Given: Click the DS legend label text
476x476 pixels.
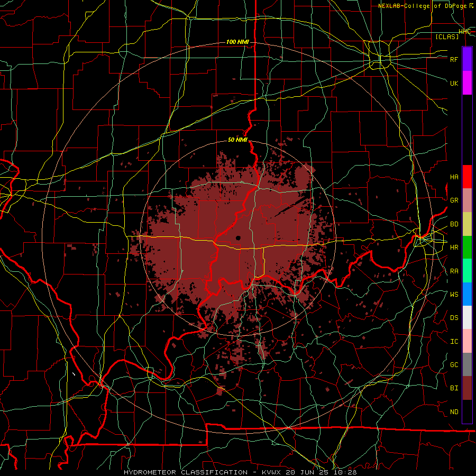Looking at the screenshot, I should tap(454, 318).
